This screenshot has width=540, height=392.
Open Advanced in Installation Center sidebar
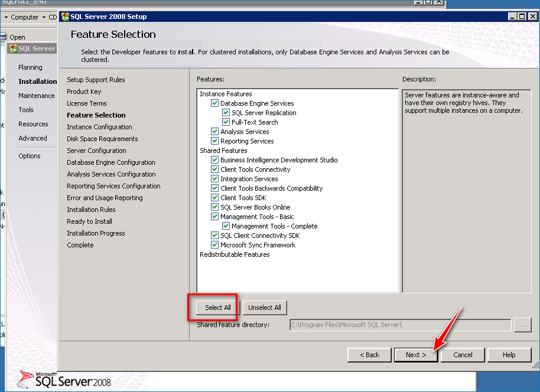(32, 138)
